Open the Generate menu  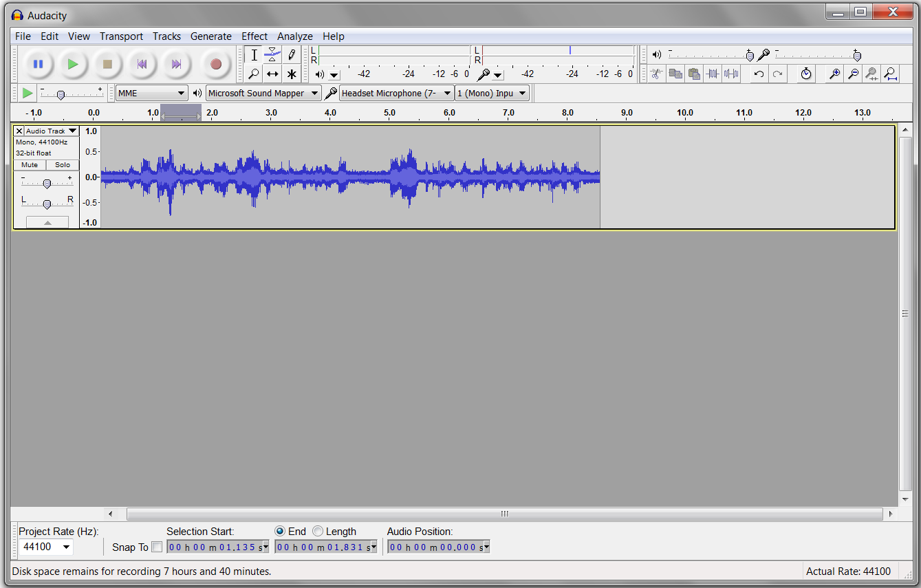[x=211, y=36]
